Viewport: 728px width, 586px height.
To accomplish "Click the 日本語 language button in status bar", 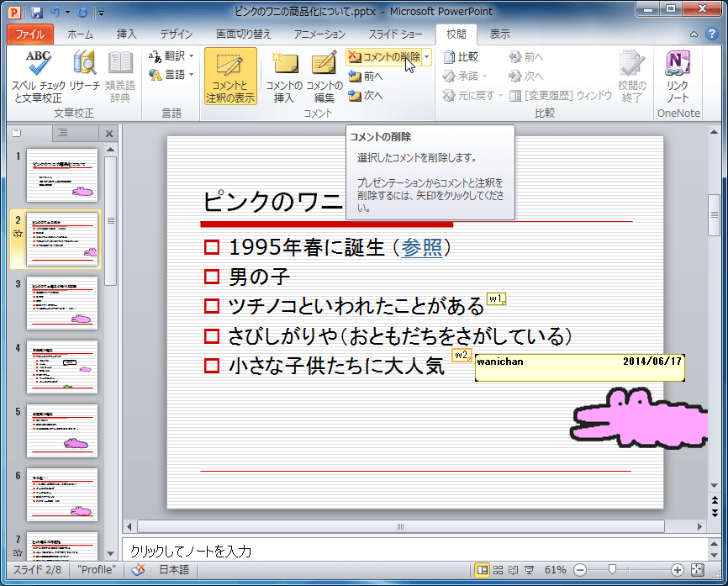I will 174,570.
